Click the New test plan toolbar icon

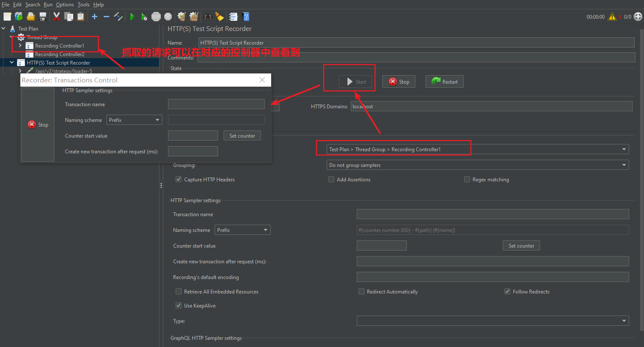coord(7,17)
